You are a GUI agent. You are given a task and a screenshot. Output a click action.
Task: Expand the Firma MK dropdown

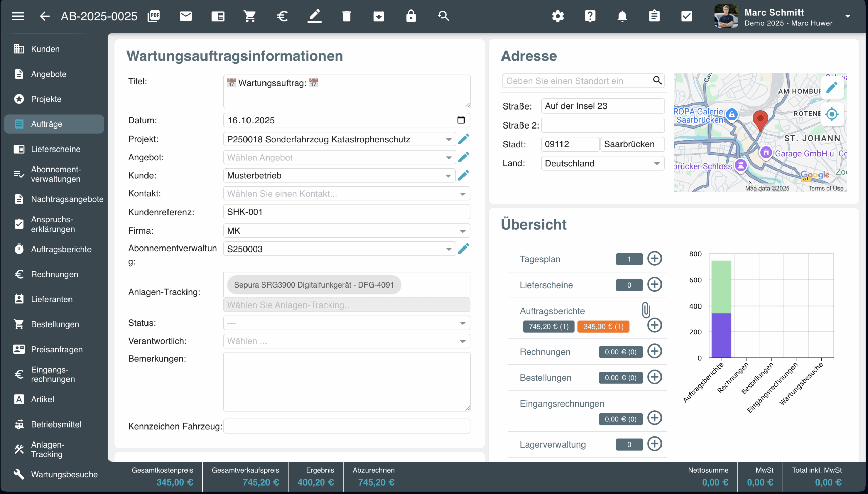pos(463,231)
